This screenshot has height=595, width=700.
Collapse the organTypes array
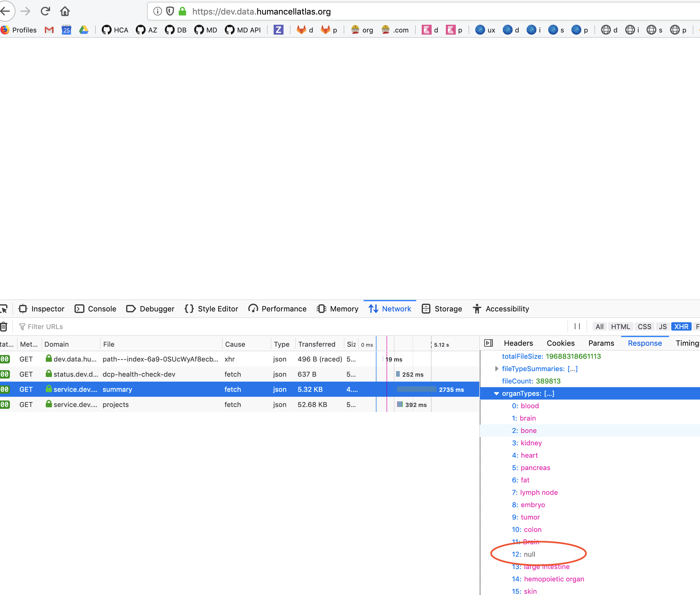point(496,393)
